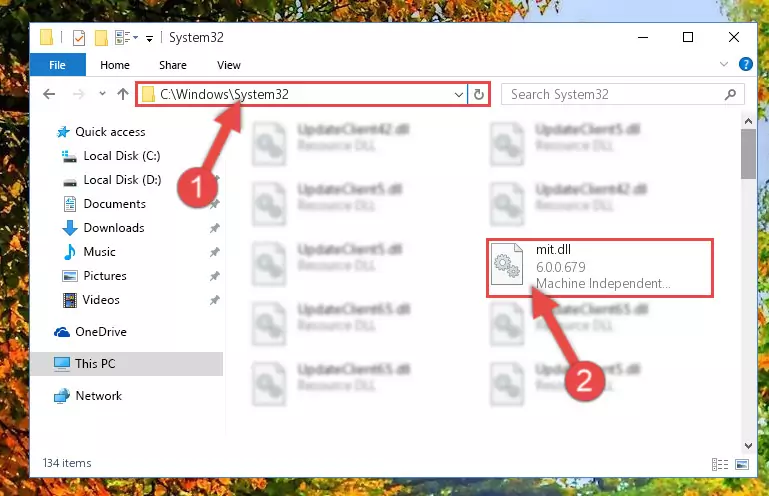Click the vertical scrollbar thumb

click(748, 154)
